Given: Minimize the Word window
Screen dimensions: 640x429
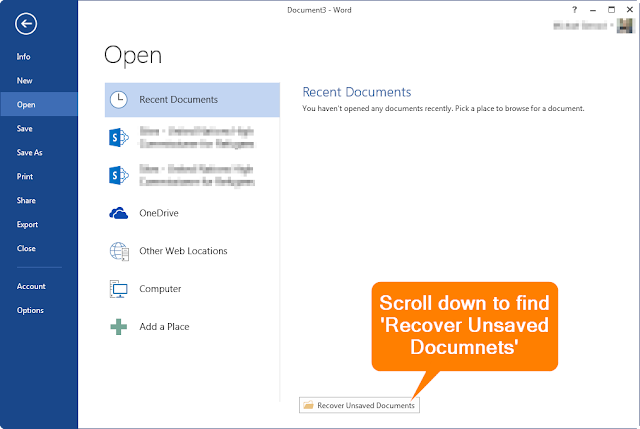Looking at the screenshot, I should (593, 10).
